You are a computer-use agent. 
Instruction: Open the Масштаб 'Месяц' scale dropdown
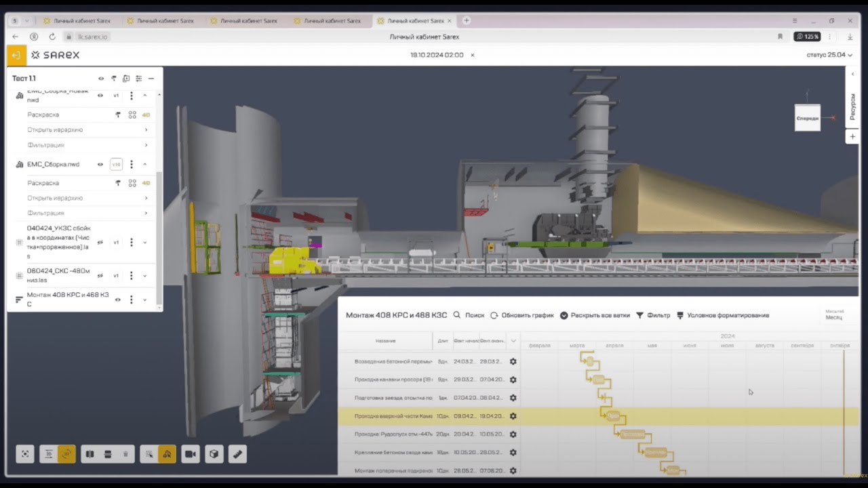tap(834, 315)
